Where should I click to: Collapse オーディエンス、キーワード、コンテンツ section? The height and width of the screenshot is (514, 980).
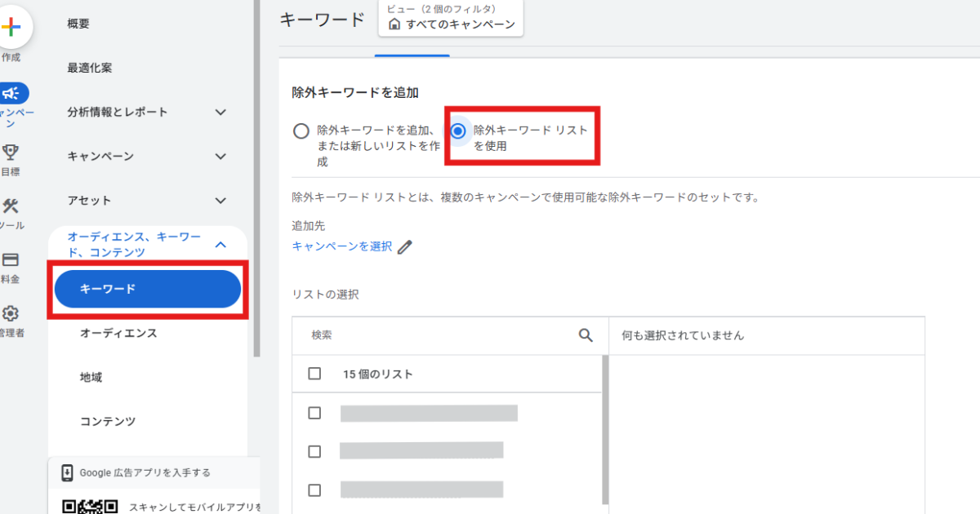click(220, 244)
